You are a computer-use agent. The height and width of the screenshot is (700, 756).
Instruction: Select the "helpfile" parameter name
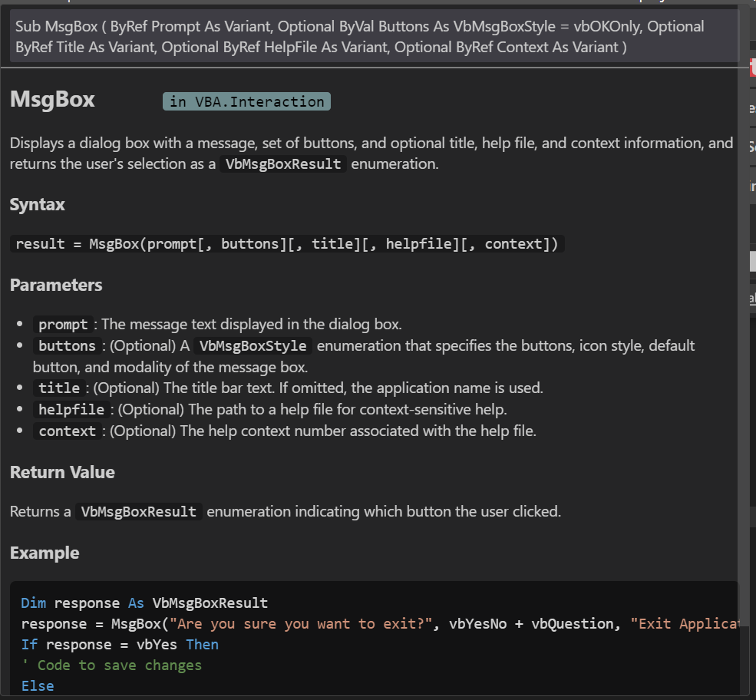click(x=71, y=409)
